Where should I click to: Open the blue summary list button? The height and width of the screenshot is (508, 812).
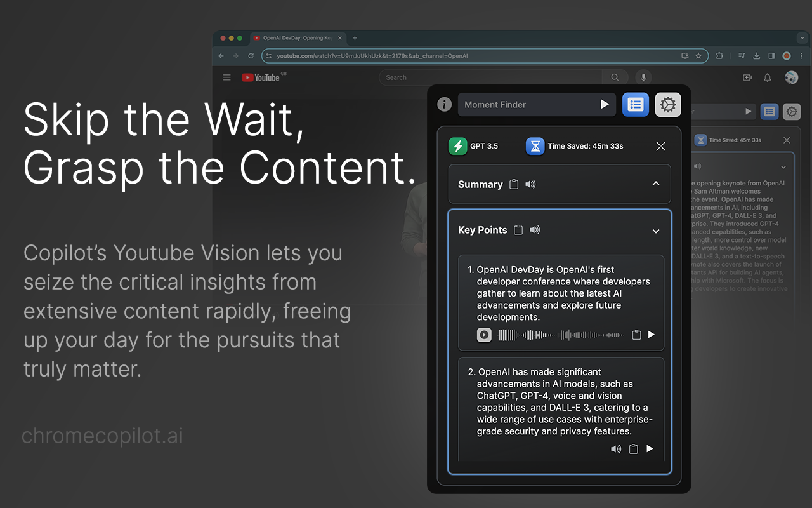636,105
